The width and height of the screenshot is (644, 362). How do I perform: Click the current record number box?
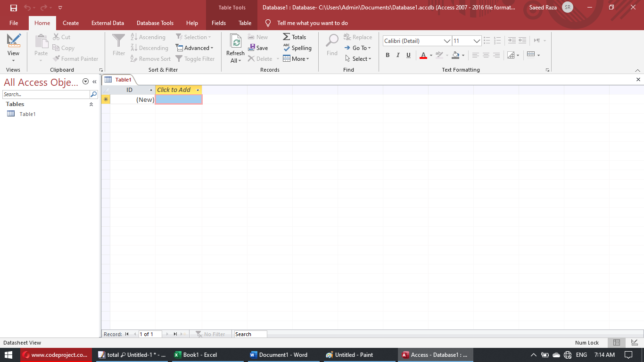coord(150,334)
